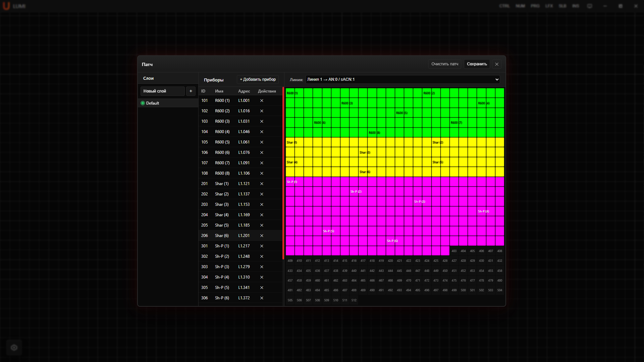Save the patch with Сохранить
Screen dimensions: 644x362
pyautogui.click(x=477, y=64)
